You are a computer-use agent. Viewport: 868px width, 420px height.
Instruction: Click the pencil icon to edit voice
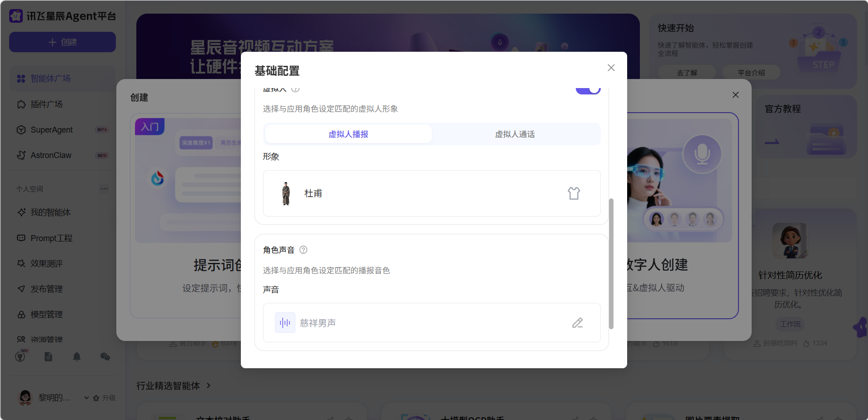tap(577, 323)
